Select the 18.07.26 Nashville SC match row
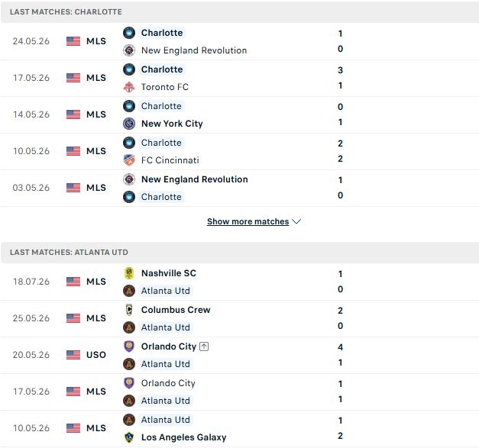479x448 pixels. (240, 282)
